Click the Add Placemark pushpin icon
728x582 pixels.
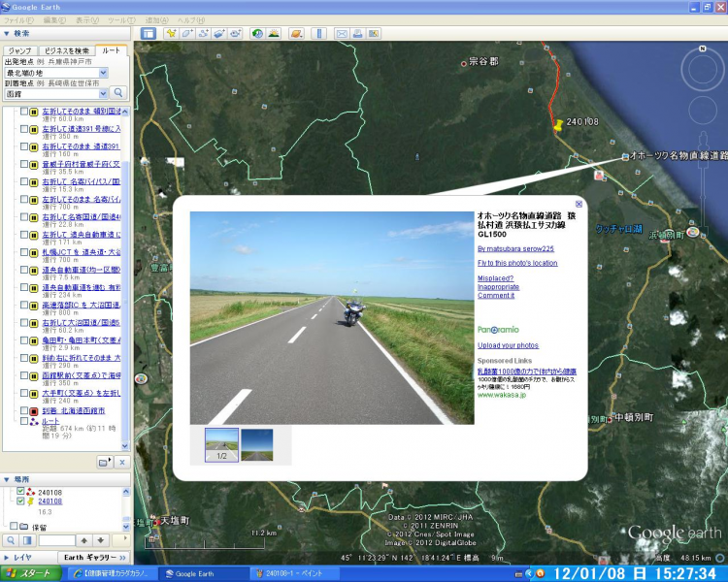pos(172,33)
